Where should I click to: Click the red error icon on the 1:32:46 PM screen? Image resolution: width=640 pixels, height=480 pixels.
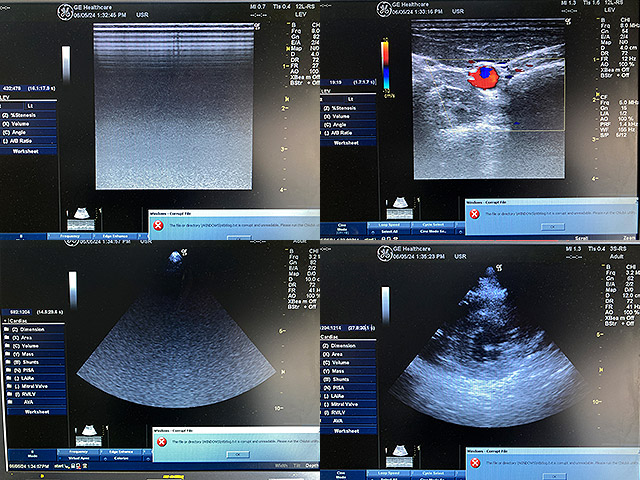[158, 225]
